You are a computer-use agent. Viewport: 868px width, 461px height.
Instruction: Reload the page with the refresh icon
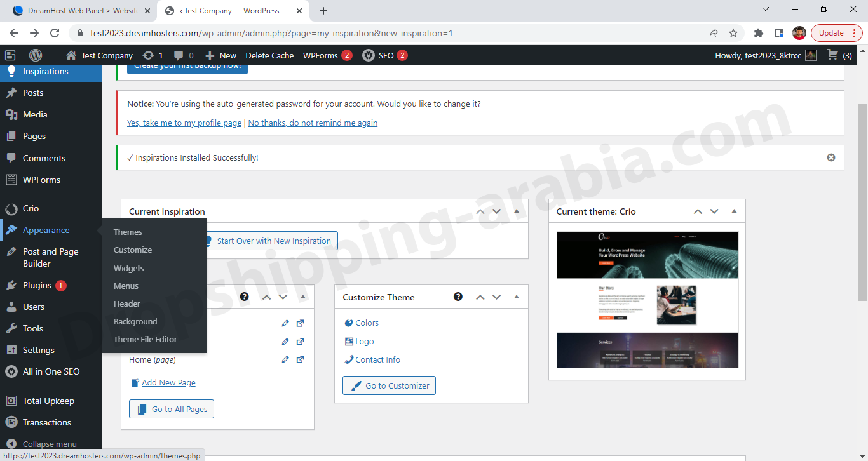[x=55, y=33]
